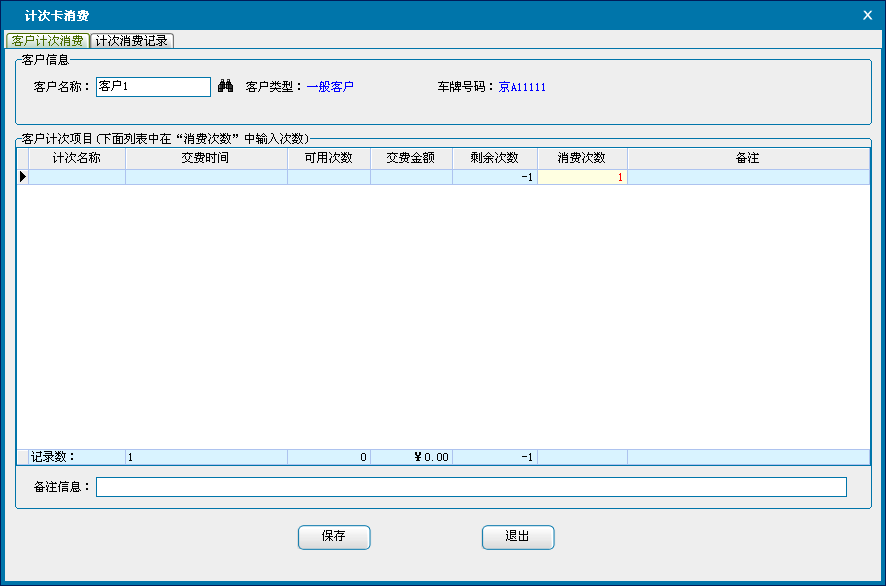Select the 一般客户 customer type link
886x586 pixels.
tap(330, 87)
